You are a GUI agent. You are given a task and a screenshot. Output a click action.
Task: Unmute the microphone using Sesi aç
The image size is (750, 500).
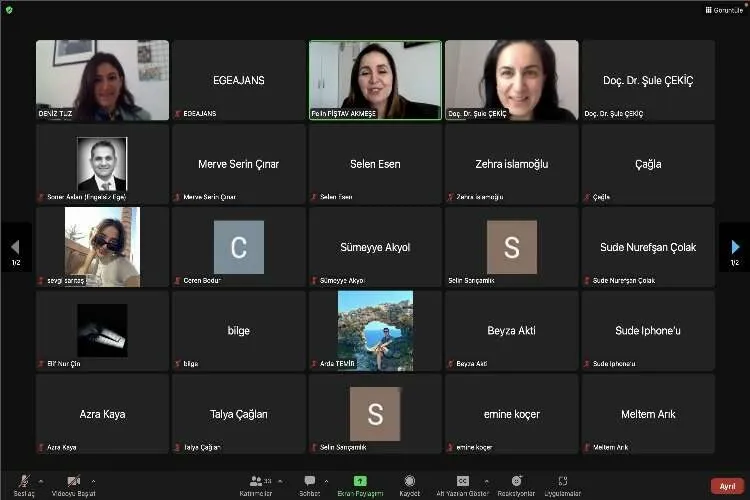pyautogui.click(x=24, y=484)
